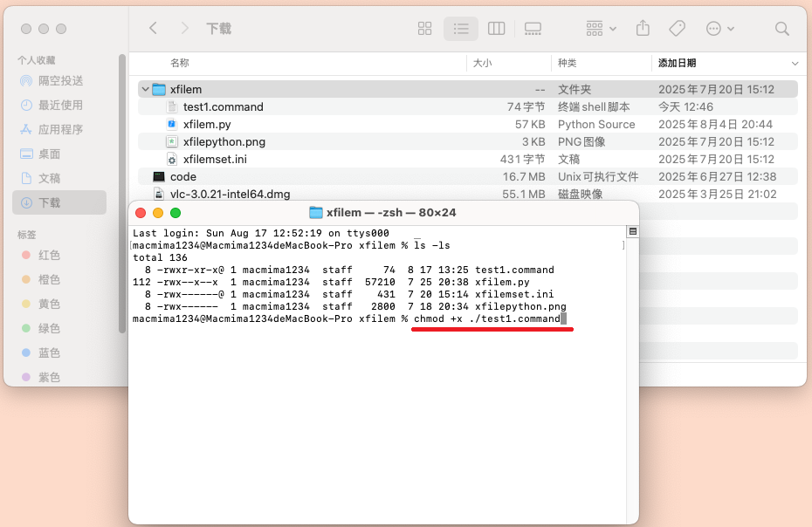
Task: Switch Finder to column view
Action: click(x=497, y=29)
